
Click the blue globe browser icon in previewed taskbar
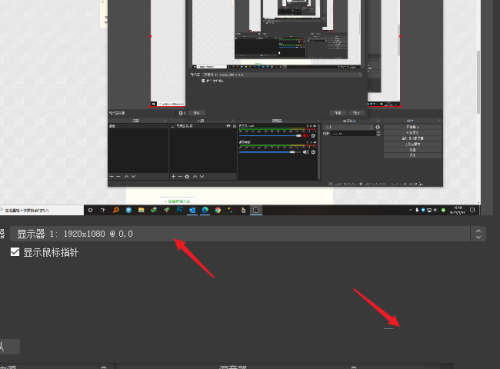coord(129,210)
